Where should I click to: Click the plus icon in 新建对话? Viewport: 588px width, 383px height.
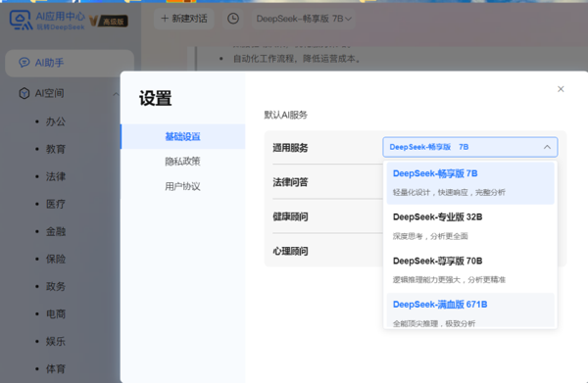coord(165,19)
